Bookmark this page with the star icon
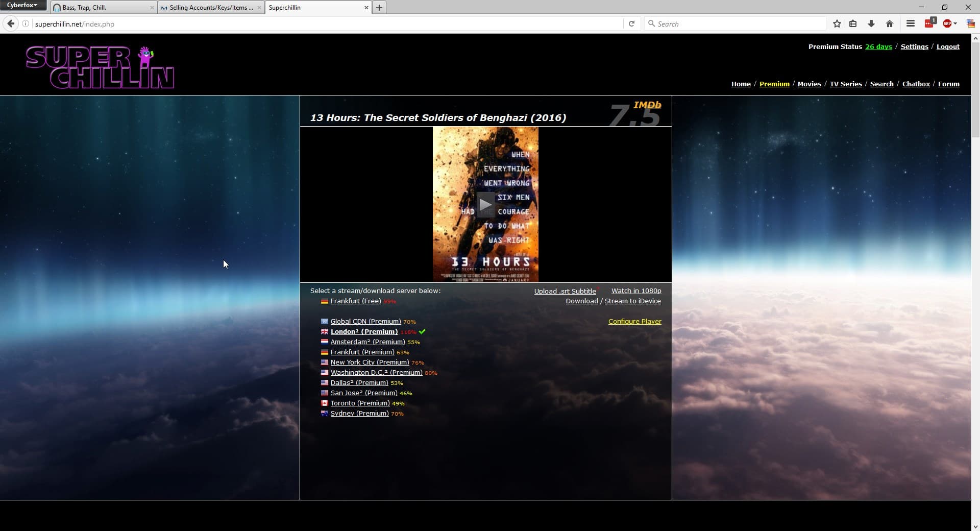The image size is (980, 531). click(837, 23)
